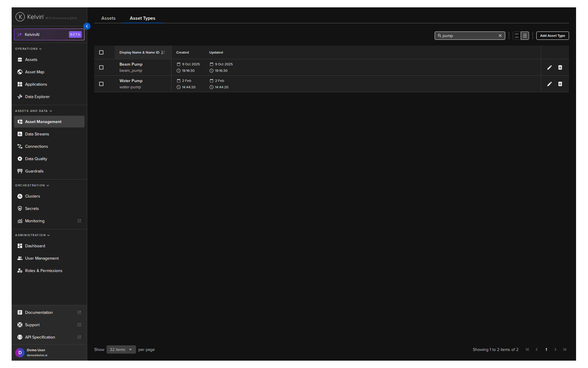Open the KelvinAI beta button
This screenshot has height=368, width=588.
49,34
